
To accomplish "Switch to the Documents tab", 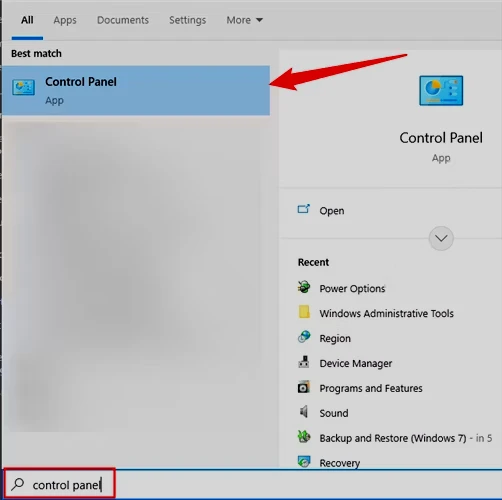I will coord(123,20).
